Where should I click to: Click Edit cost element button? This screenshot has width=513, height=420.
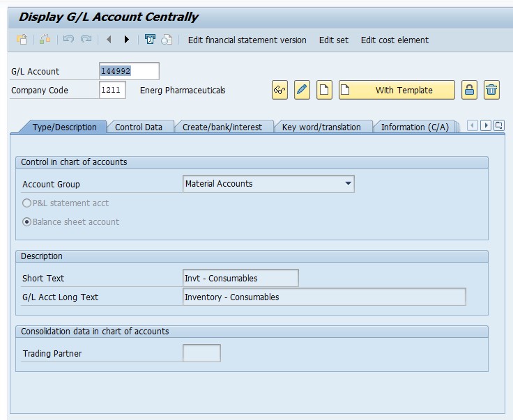pyautogui.click(x=395, y=40)
